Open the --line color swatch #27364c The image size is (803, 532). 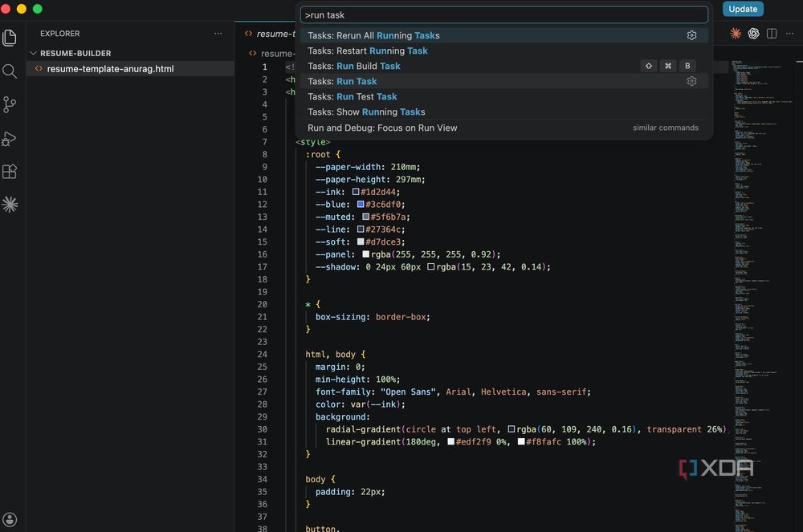(x=361, y=229)
